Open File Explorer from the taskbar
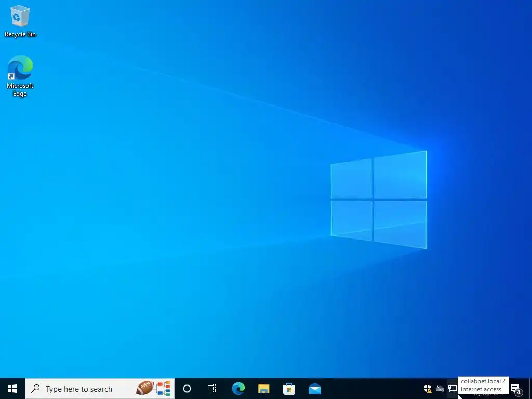 263,389
